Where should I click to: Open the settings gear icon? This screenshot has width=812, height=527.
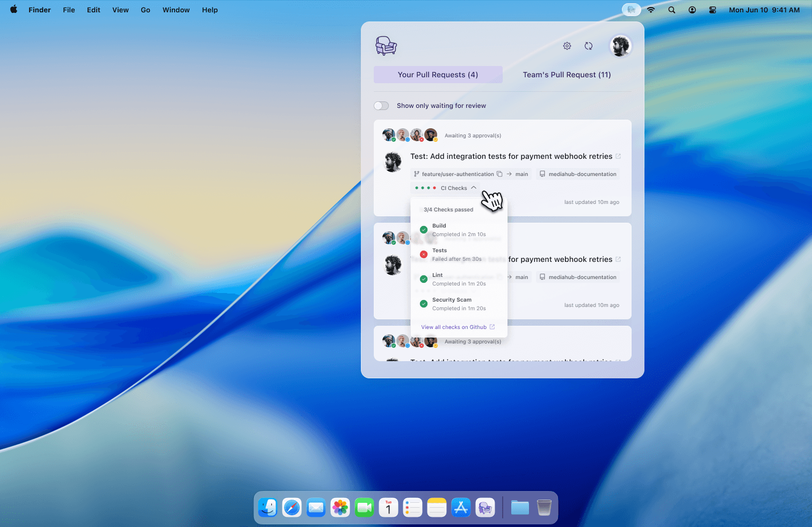pos(567,46)
